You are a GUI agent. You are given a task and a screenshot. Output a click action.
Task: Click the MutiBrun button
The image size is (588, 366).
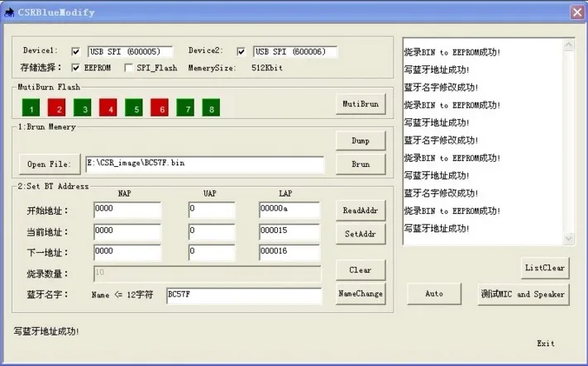click(361, 104)
